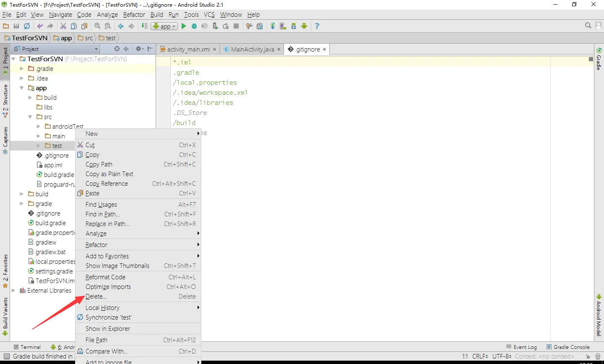Viewport: 604px width, 364px height.
Task: Run the app with the green play icon
Action: (x=184, y=26)
